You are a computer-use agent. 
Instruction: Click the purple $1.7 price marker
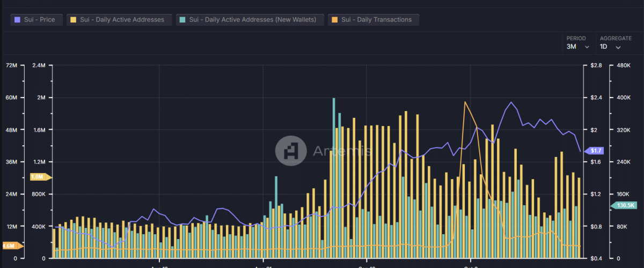coord(595,151)
